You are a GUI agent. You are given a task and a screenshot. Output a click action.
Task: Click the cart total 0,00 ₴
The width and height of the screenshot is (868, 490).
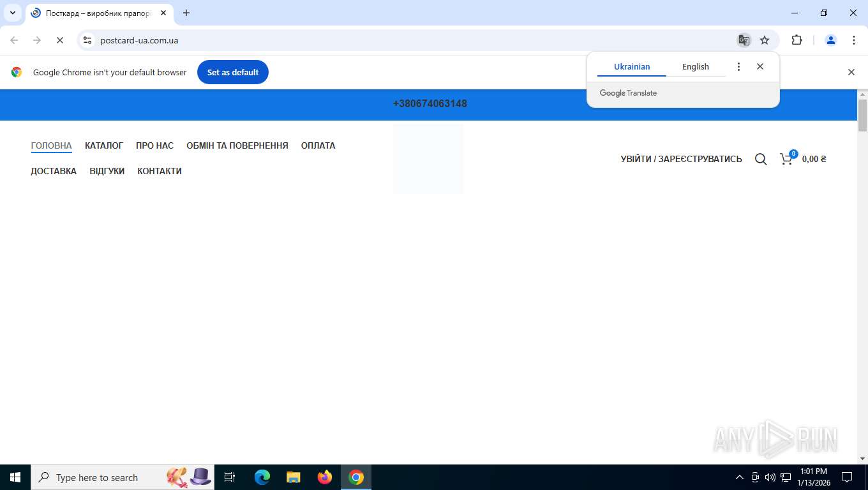(x=814, y=159)
